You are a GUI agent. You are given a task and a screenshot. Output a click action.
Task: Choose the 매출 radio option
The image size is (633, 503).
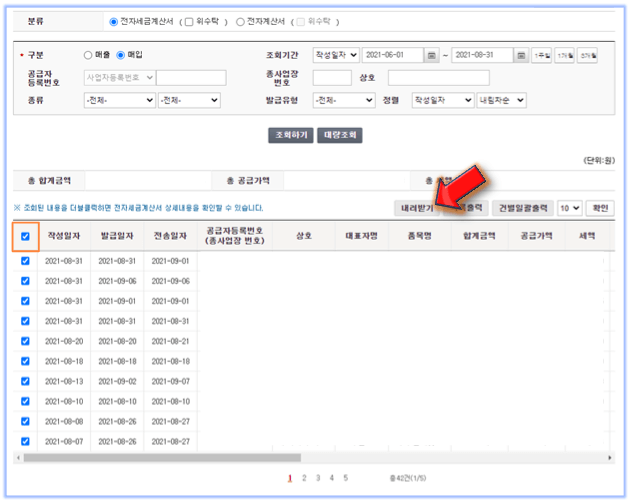[88, 55]
